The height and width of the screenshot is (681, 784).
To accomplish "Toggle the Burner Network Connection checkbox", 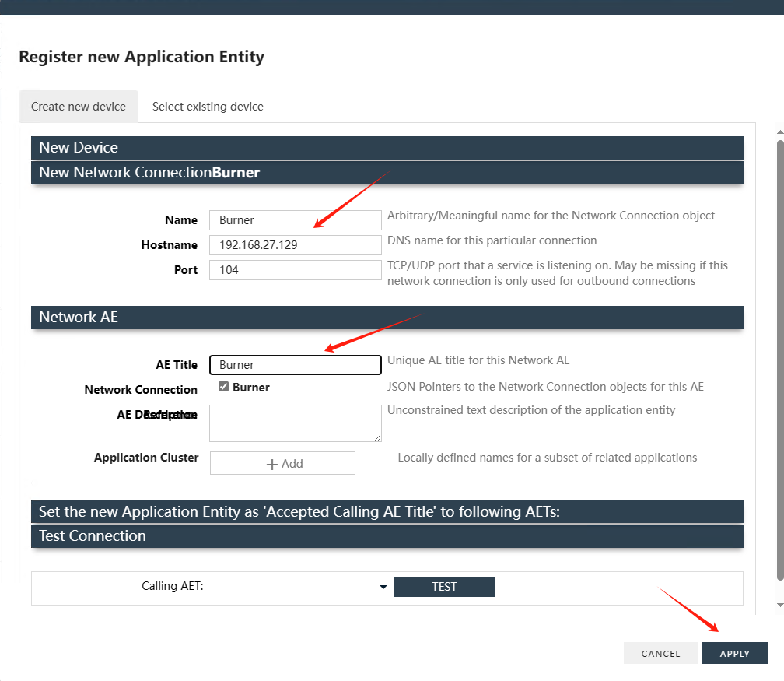I will tap(224, 387).
